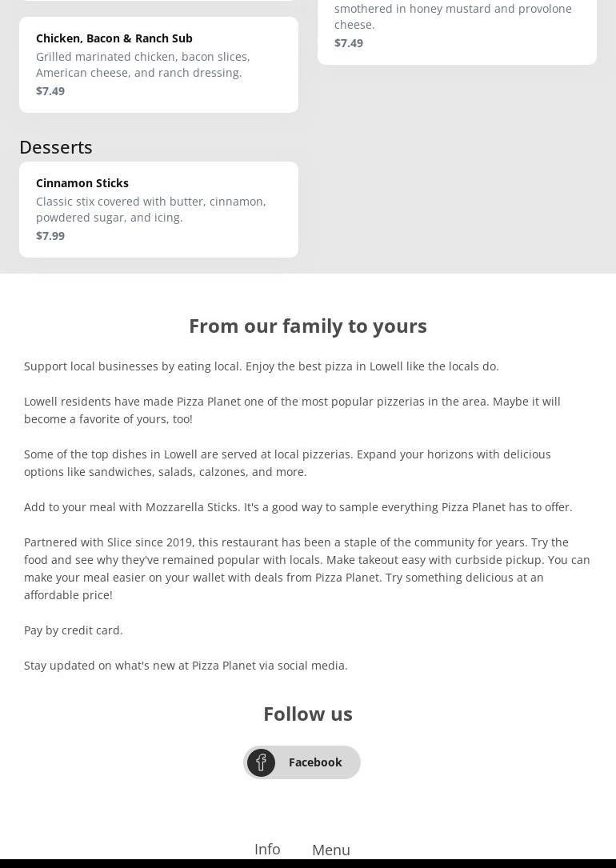Click the Facebook logo icon

pyautogui.click(x=261, y=762)
